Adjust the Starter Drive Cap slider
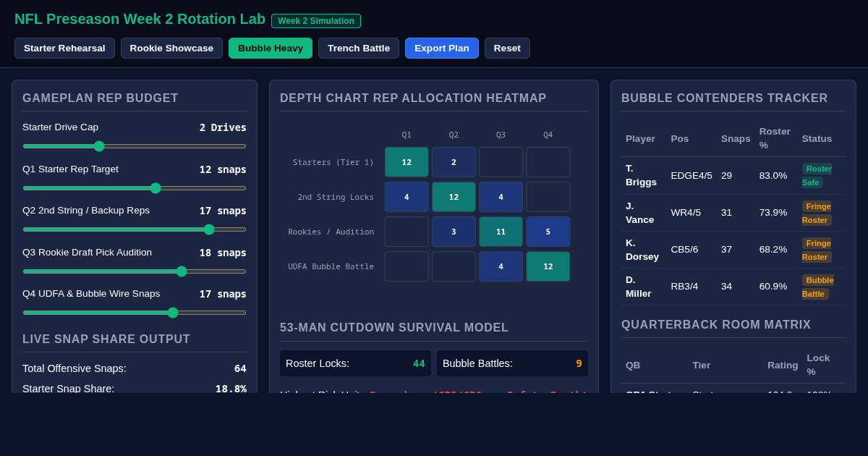868x456 pixels. tap(135, 146)
